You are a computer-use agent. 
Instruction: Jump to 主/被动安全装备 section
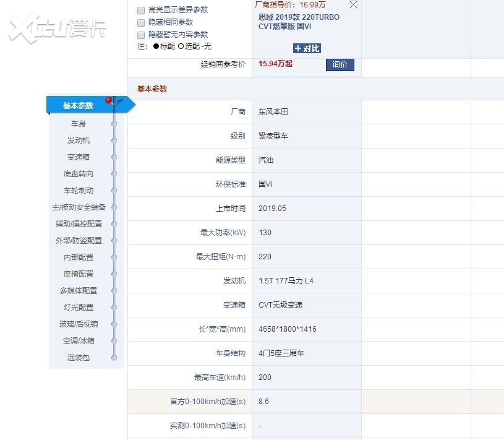point(79,207)
